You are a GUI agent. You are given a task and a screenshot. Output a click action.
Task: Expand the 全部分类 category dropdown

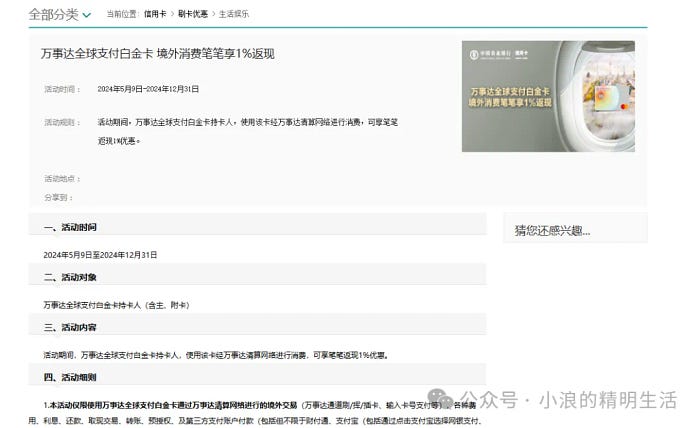pos(60,15)
